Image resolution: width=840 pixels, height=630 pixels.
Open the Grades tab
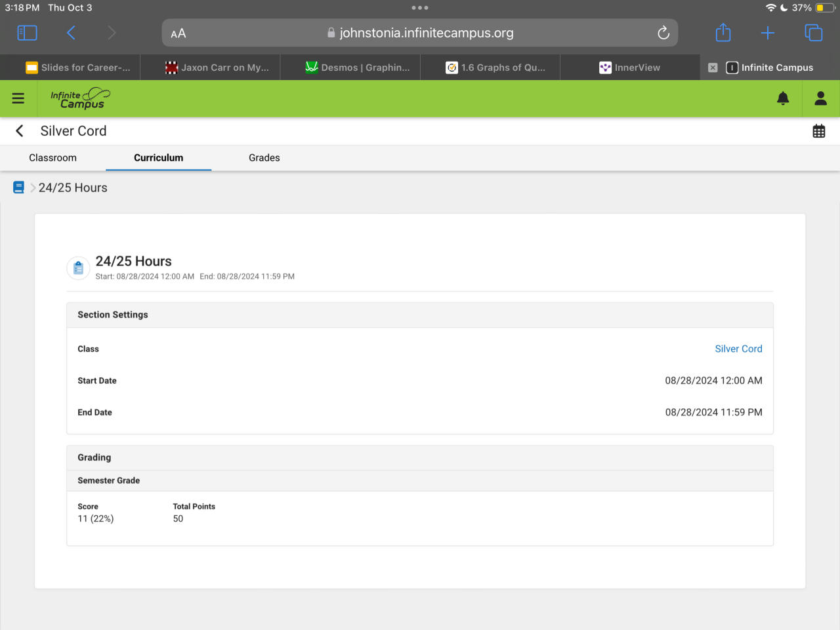click(x=264, y=158)
